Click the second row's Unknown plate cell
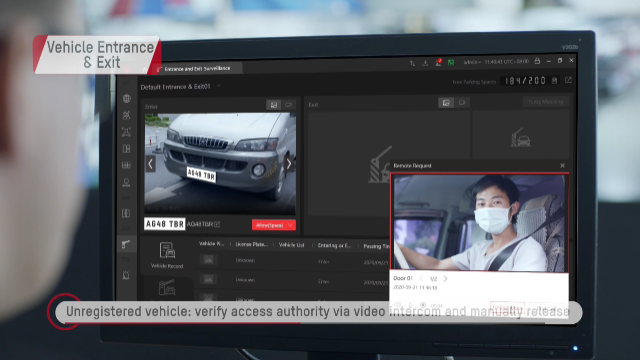Viewport: 640px width, 360px height. (x=245, y=280)
